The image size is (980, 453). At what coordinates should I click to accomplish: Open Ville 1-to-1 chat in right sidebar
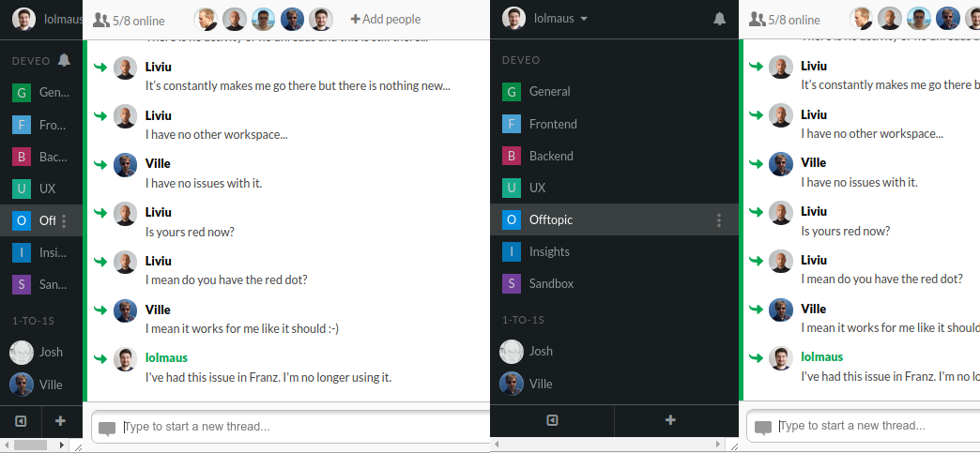[x=614, y=384]
